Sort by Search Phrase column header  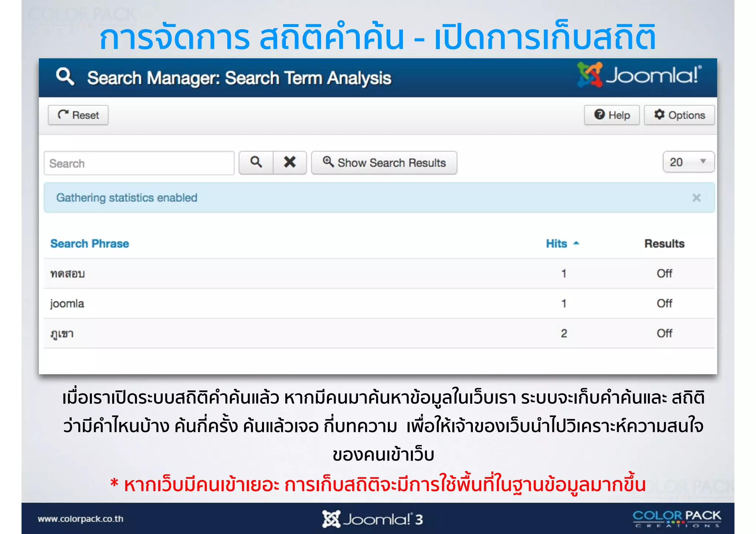(x=90, y=244)
